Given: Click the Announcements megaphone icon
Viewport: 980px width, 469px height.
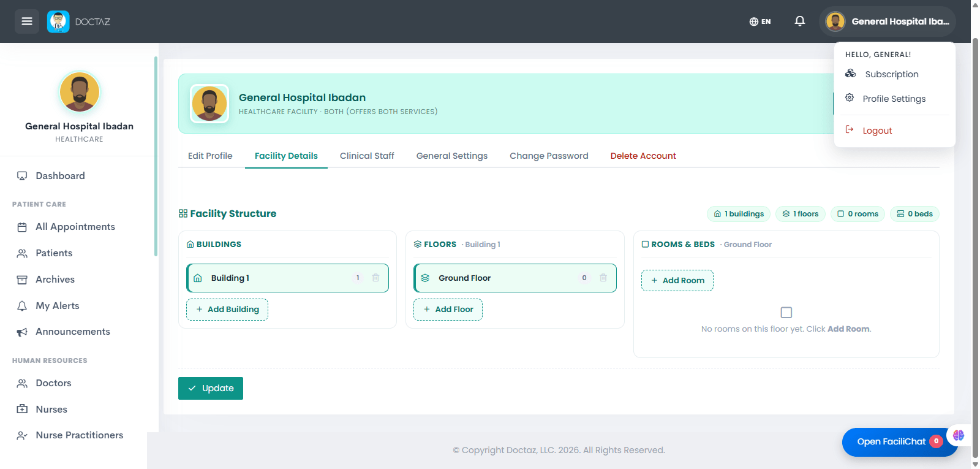Looking at the screenshot, I should pyautogui.click(x=22, y=332).
